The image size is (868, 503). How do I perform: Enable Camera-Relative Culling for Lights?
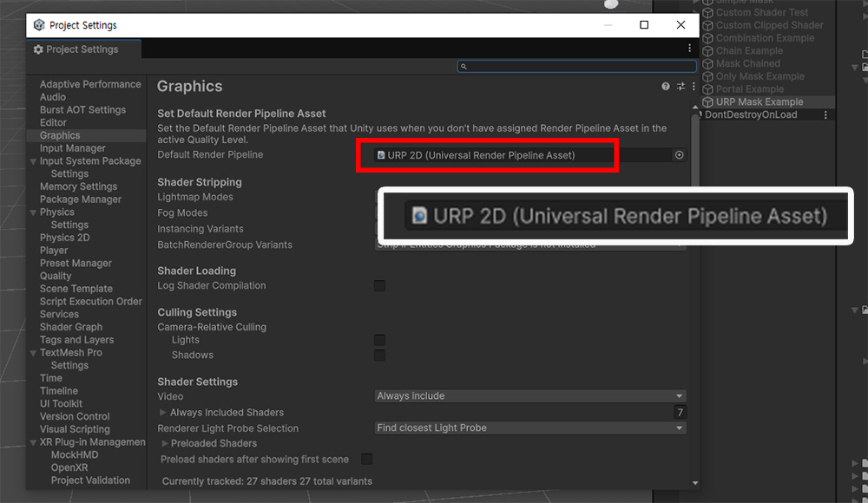pos(380,340)
